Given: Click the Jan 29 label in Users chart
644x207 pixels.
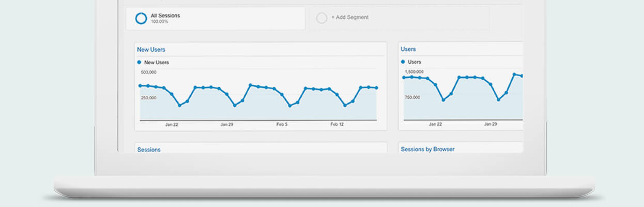Looking at the screenshot, I should (490, 124).
